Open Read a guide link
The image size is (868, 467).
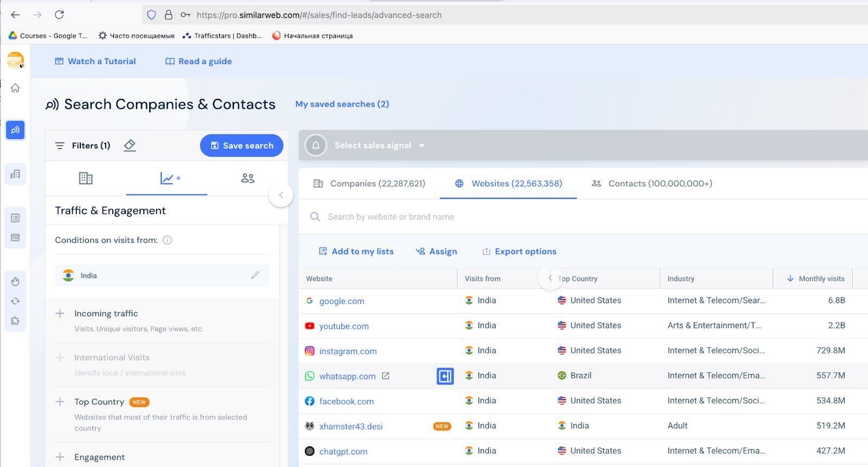point(199,61)
